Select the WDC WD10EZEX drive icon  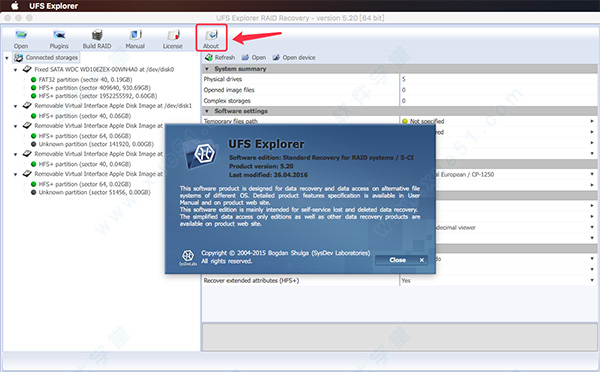point(27,69)
